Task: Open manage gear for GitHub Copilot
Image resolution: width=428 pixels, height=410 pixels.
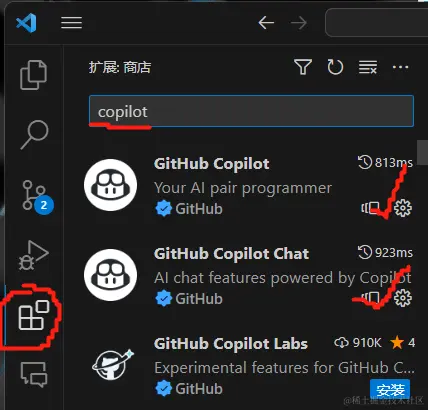Action: 403,208
